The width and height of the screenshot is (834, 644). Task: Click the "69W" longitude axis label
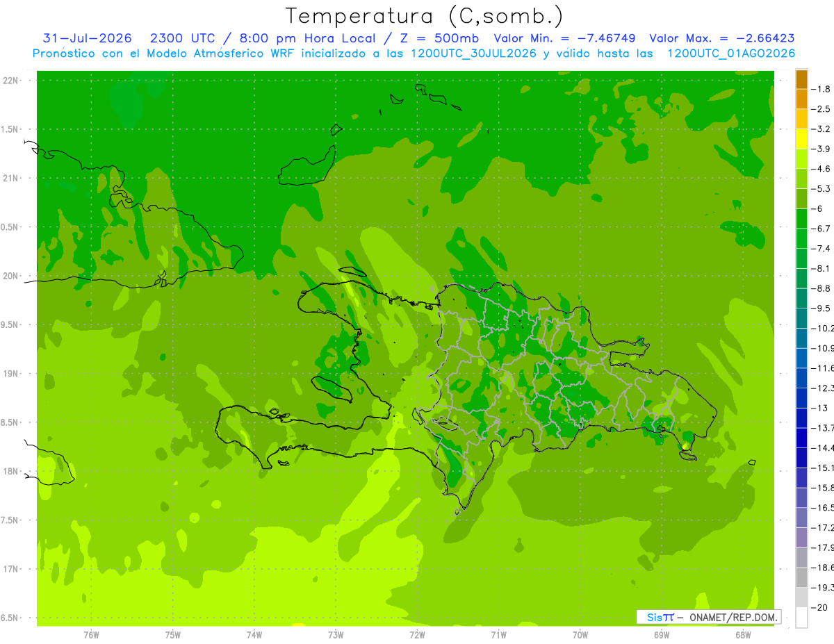pos(662,635)
